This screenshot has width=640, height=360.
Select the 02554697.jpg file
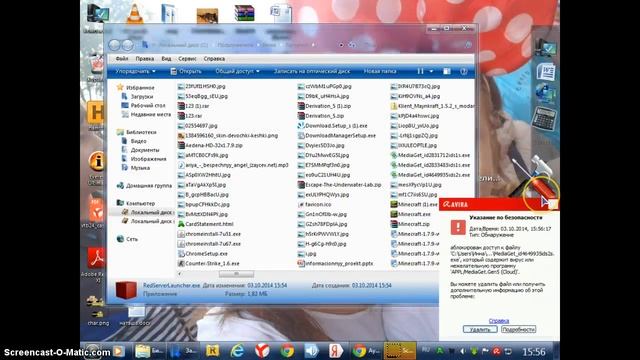click(198, 126)
